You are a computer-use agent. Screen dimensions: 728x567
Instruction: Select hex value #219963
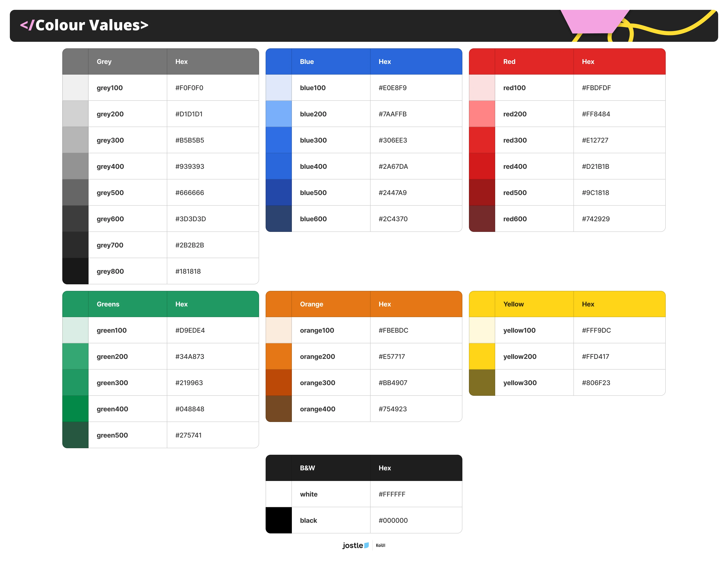[189, 383]
